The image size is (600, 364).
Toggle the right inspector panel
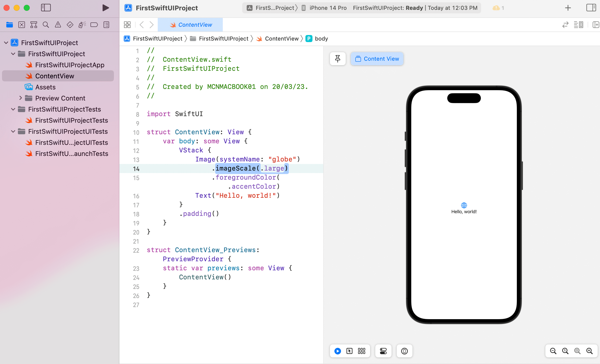click(x=591, y=8)
